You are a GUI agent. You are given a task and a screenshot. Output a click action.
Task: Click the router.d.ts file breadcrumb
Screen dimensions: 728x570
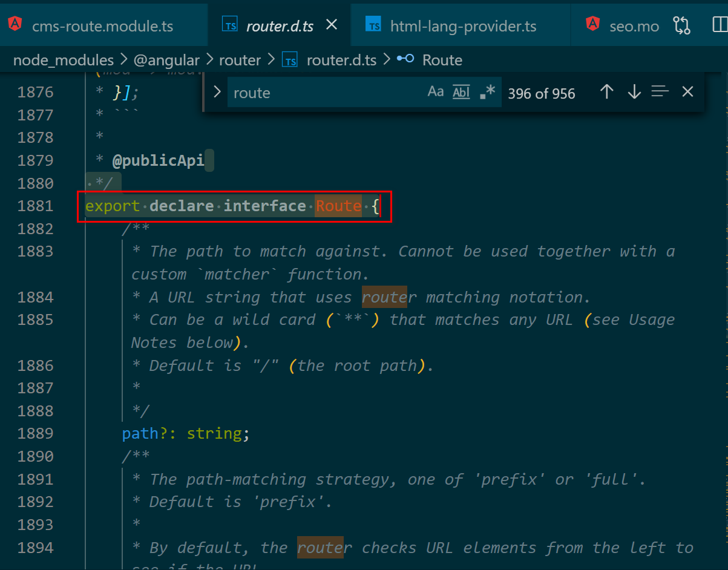point(341,60)
